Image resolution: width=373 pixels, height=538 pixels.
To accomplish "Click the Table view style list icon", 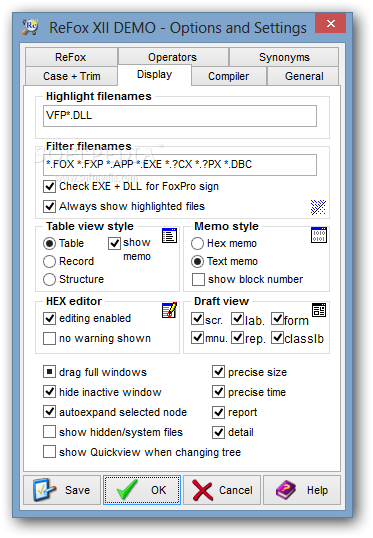I will click(170, 235).
